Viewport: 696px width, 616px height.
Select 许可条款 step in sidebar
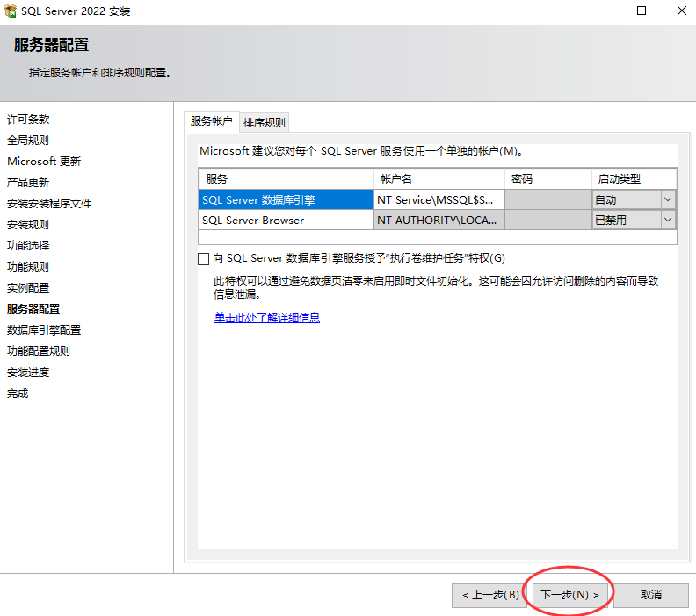[x=28, y=119]
